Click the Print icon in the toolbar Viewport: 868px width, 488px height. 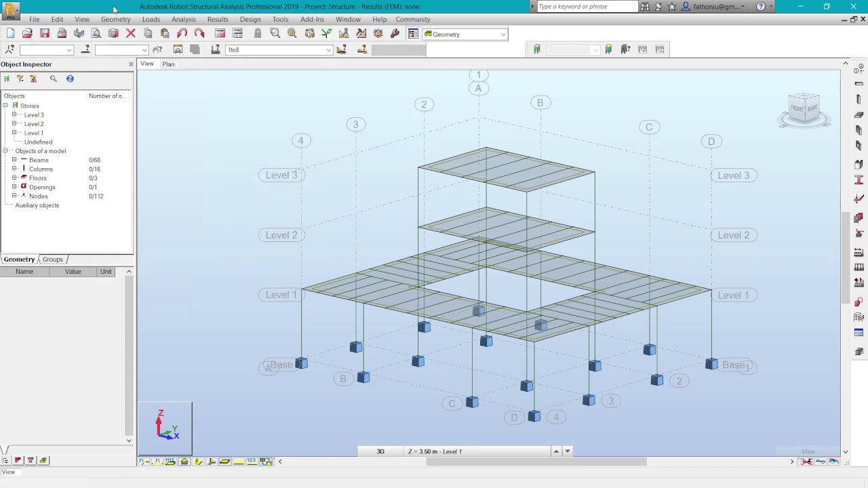coord(62,33)
